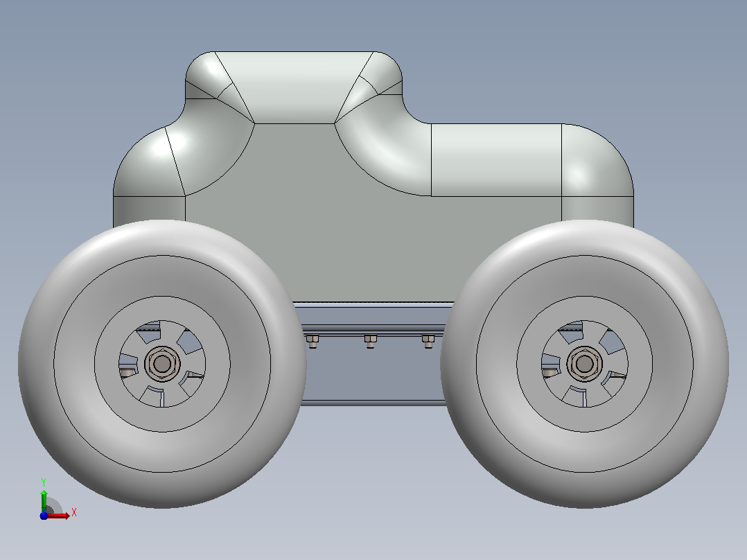Select the rightmost bolt under the chassis
Viewport: 747px width, 560px height.
[428, 341]
